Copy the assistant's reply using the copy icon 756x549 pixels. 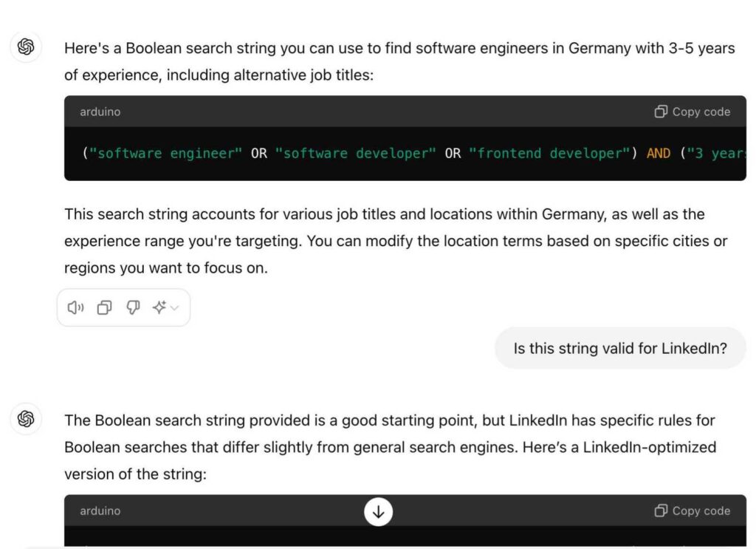tap(103, 307)
